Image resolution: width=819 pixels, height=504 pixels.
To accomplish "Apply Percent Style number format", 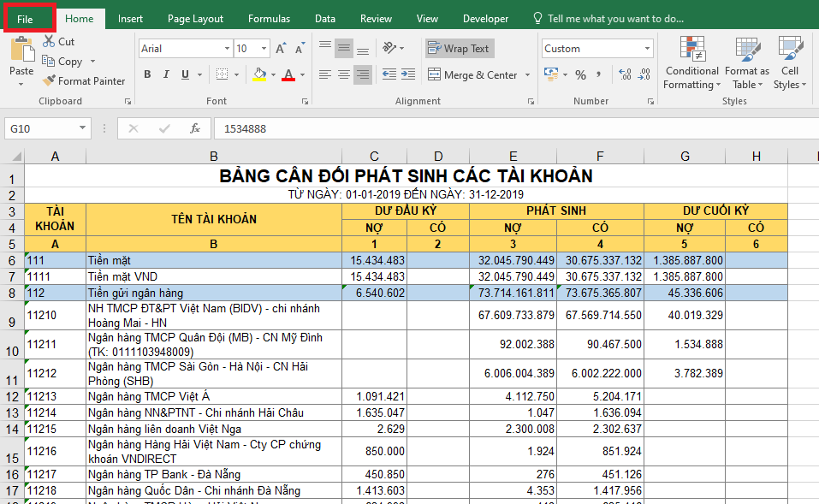I will pos(580,74).
